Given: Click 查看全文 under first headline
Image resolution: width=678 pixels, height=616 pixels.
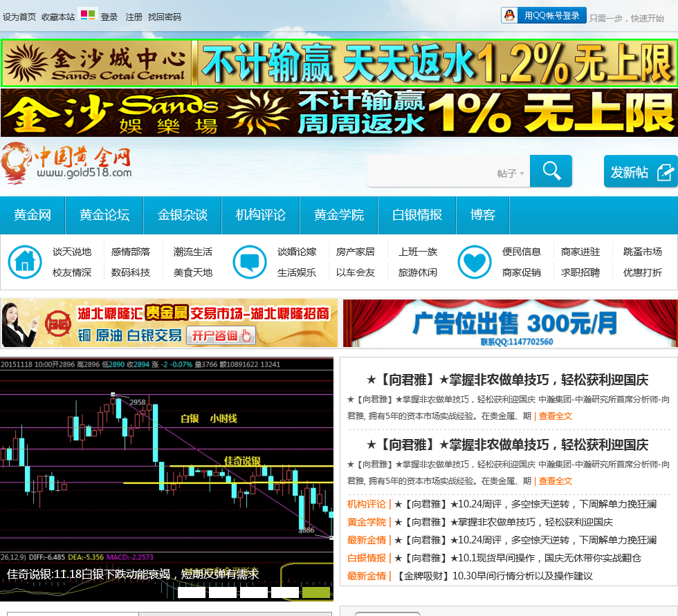Looking at the screenshot, I should [x=555, y=416].
